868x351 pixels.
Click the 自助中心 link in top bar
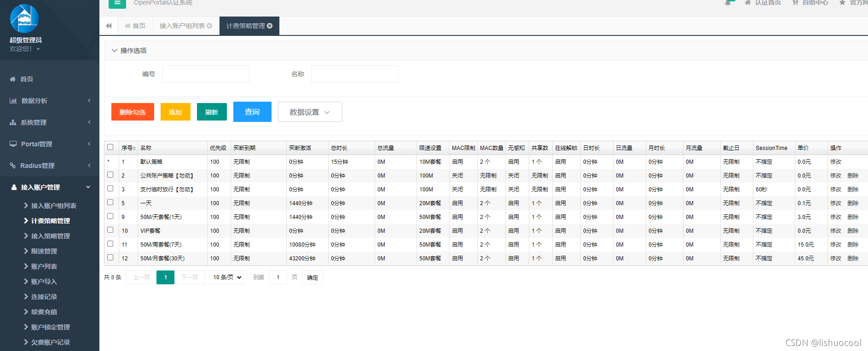coord(815,2)
